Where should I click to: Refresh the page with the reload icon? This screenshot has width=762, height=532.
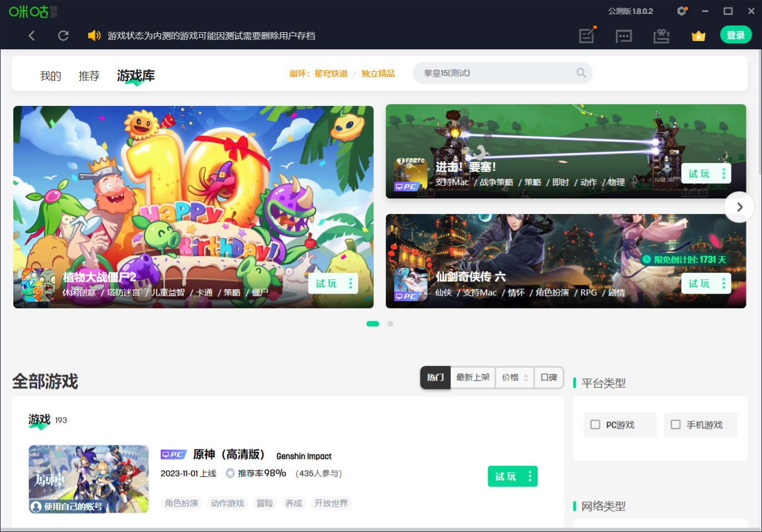click(x=63, y=35)
